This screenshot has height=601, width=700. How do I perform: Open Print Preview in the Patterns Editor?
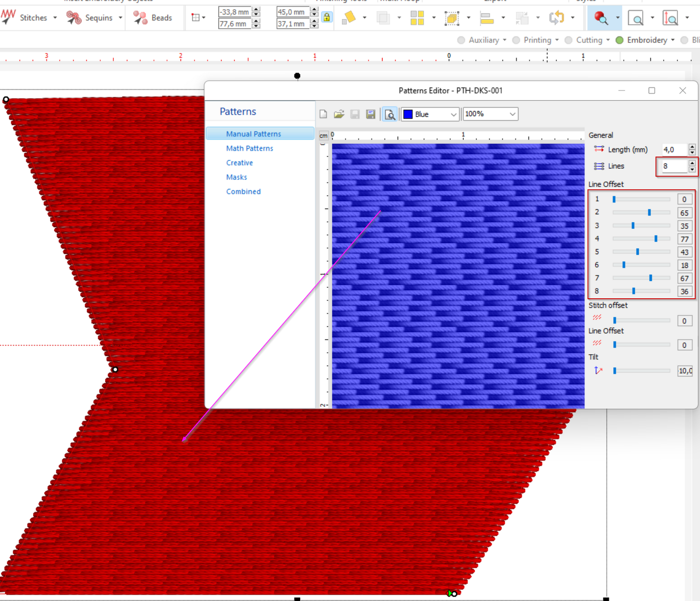pos(389,114)
